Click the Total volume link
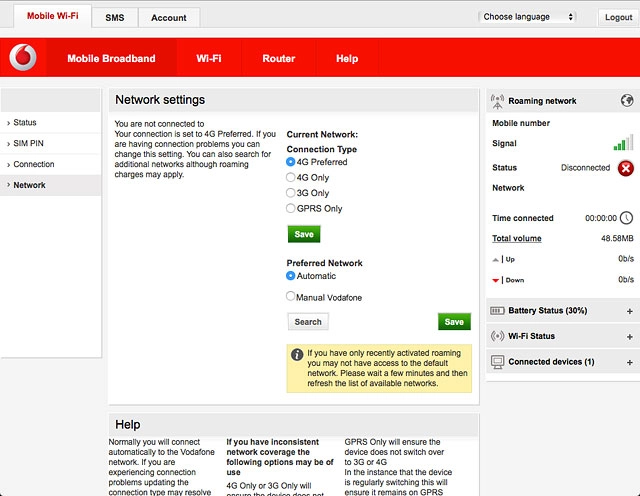 [517, 239]
